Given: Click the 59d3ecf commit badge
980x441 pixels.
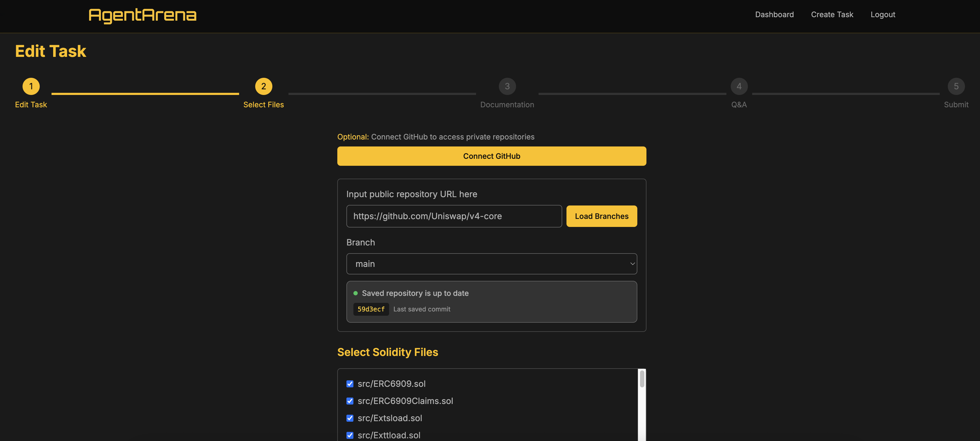Looking at the screenshot, I should click(371, 309).
